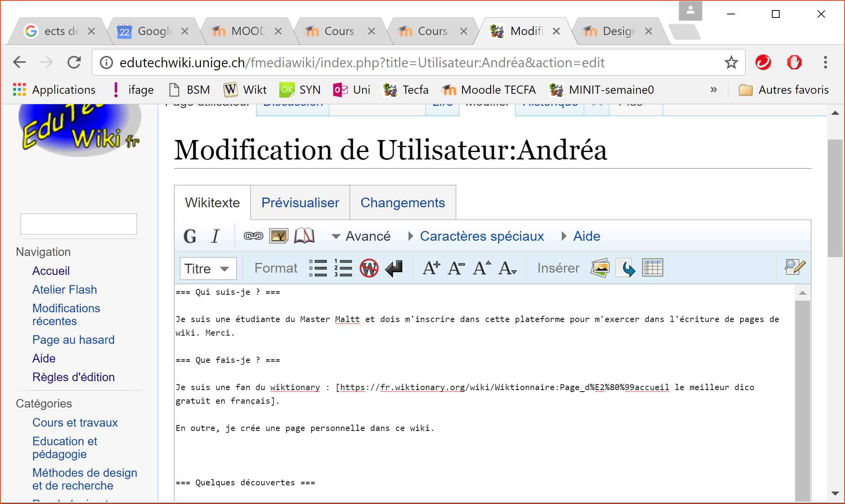The height and width of the screenshot is (504, 845).
Task: Open Page au hasard link
Action: [74, 339]
